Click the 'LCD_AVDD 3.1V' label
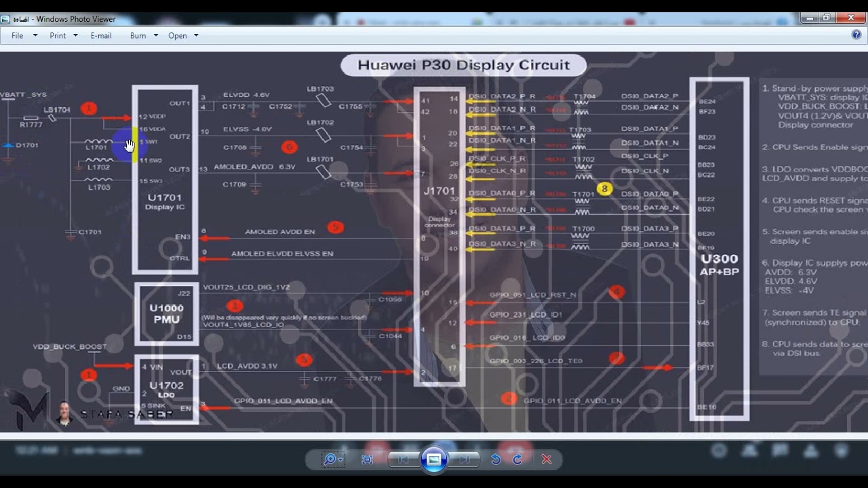Viewport: 868px width, 488px height. 248,366
